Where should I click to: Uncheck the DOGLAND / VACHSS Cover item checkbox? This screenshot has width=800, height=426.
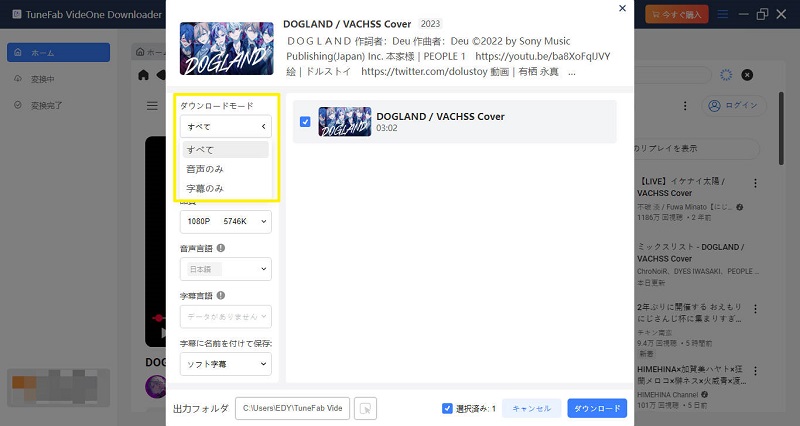305,121
